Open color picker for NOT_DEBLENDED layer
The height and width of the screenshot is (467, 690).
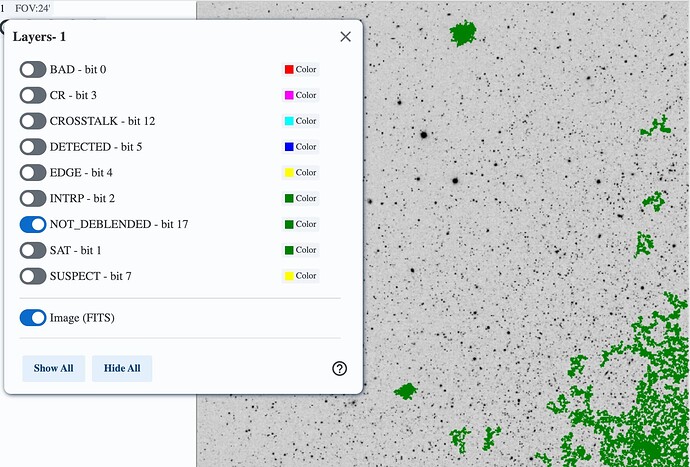pos(301,224)
